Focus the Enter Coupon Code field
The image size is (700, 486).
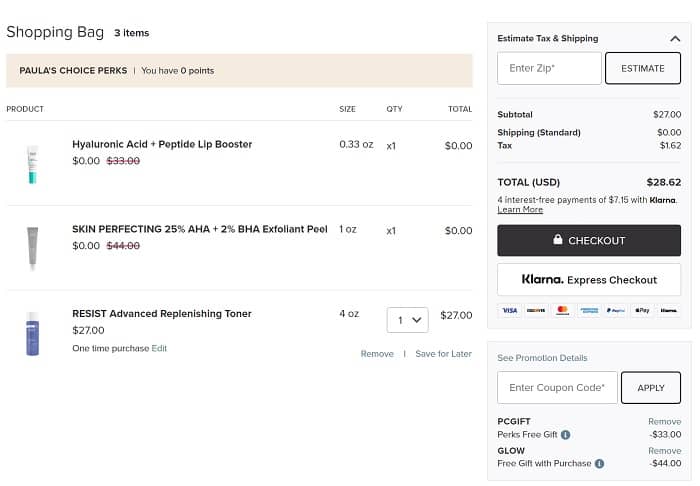pyautogui.click(x=557, y=388)
